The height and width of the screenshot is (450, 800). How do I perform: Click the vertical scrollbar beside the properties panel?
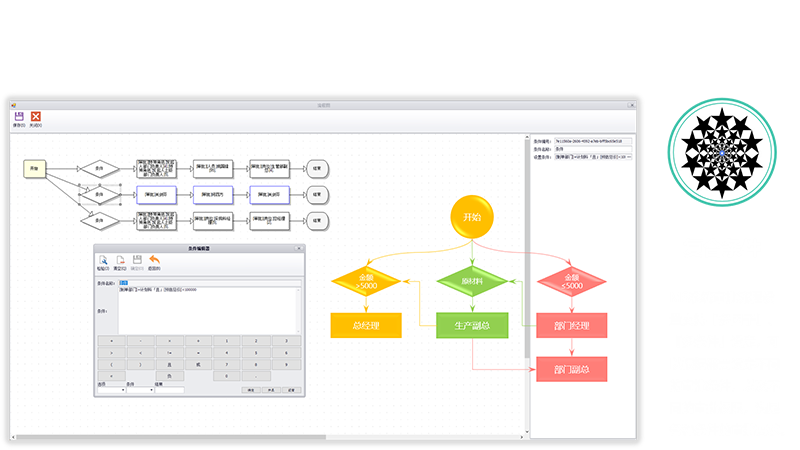[527, 250]
